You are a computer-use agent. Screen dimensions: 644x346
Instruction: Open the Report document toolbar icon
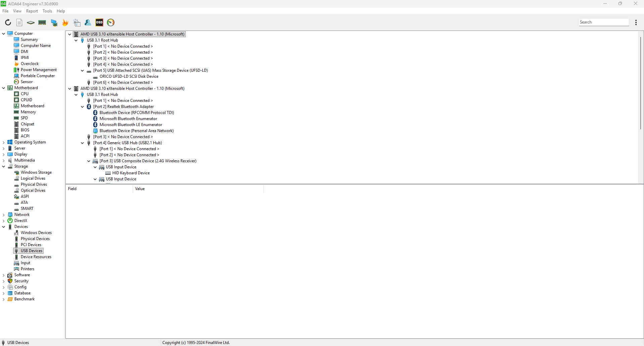19,22
